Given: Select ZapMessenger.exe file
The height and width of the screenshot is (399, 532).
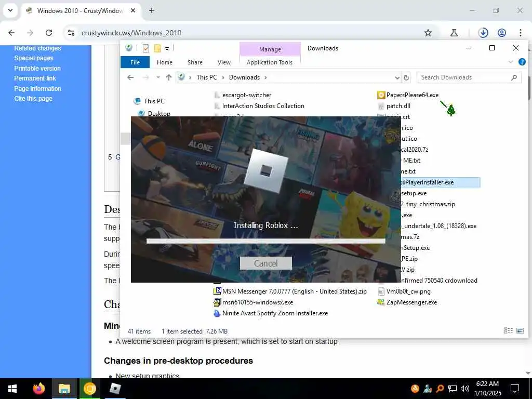Looking at the screenshot, I should (411, 302).
